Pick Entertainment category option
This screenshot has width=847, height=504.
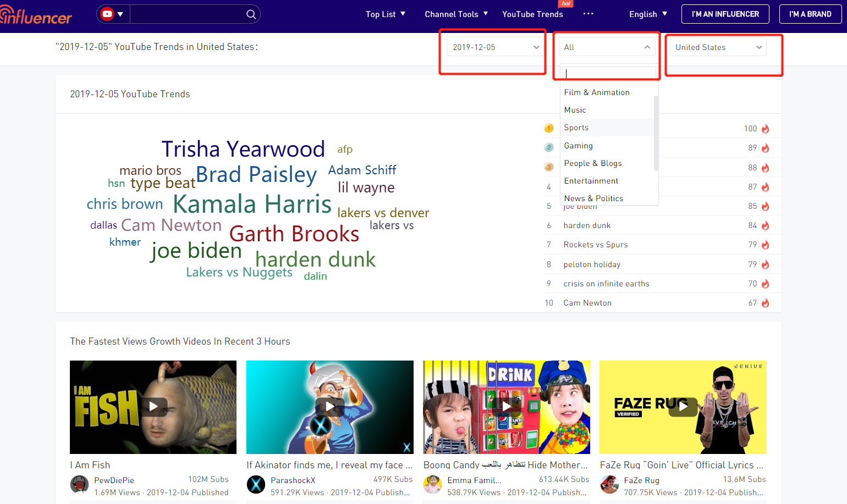tap(591, 181)
